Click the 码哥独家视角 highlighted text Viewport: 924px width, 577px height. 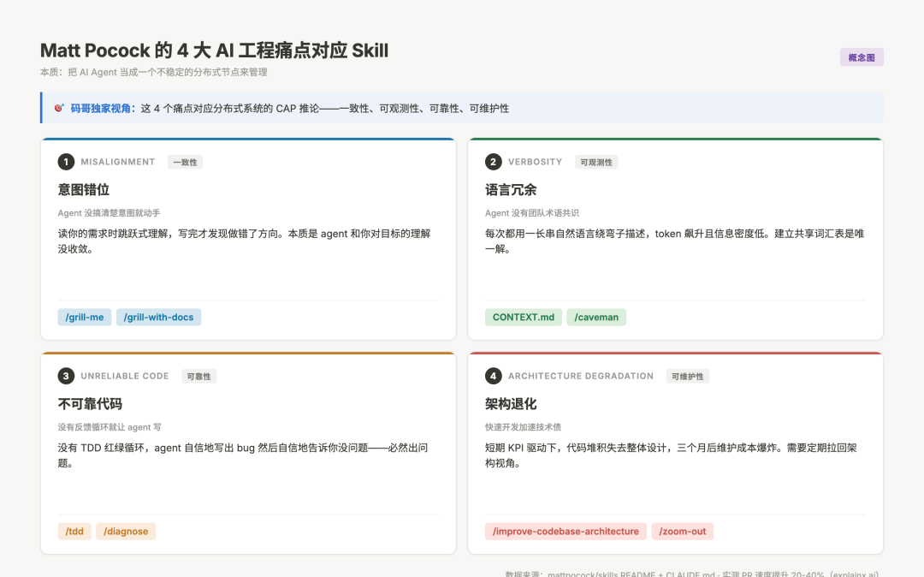click(x=103, y=109)
